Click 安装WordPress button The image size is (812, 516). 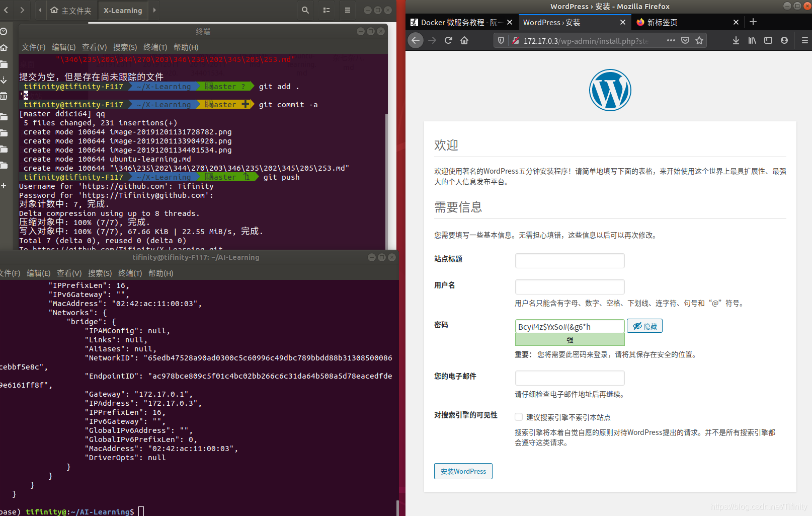coord(463,471)
